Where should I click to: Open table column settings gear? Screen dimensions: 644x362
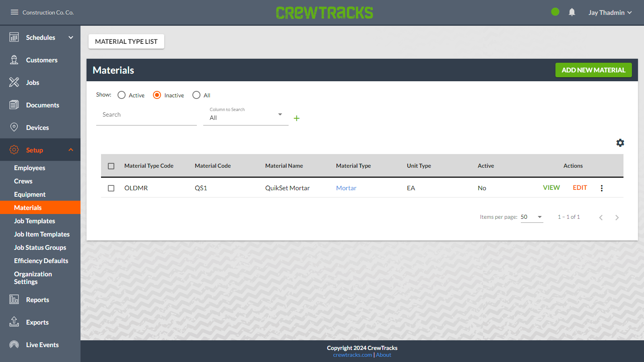(x=620, y=143)
